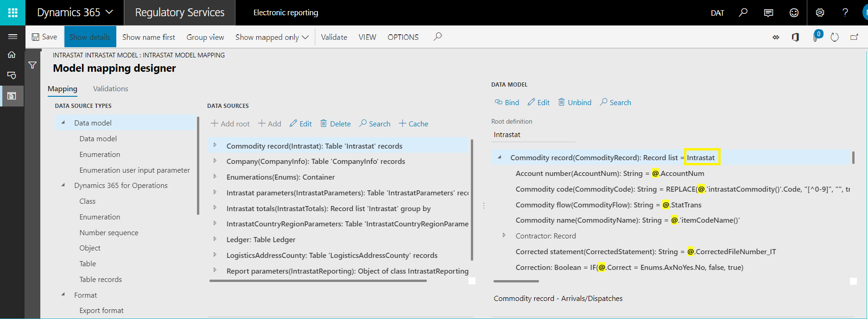The width and height of the screenshot is (868, 319).
Task: Open the Show mapped only dropdown
Action: [272, 37]
